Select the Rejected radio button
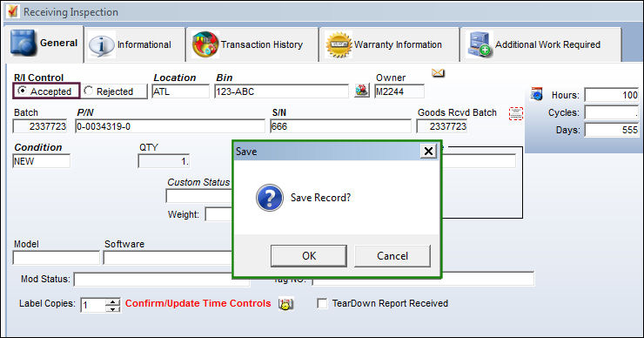The height and width of the screenshot is (338, 644). coord(88,91)
